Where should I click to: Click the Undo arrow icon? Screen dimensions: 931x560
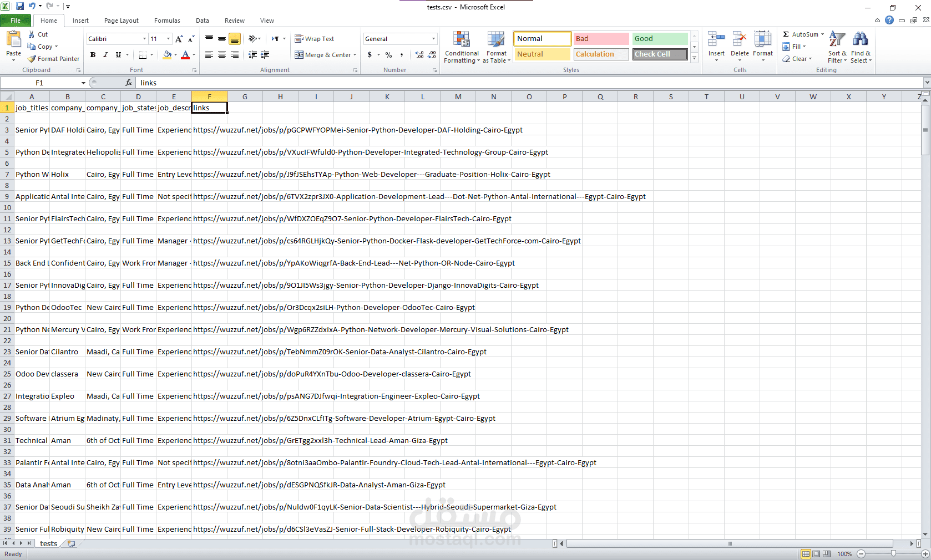click(x=32, y=6)
